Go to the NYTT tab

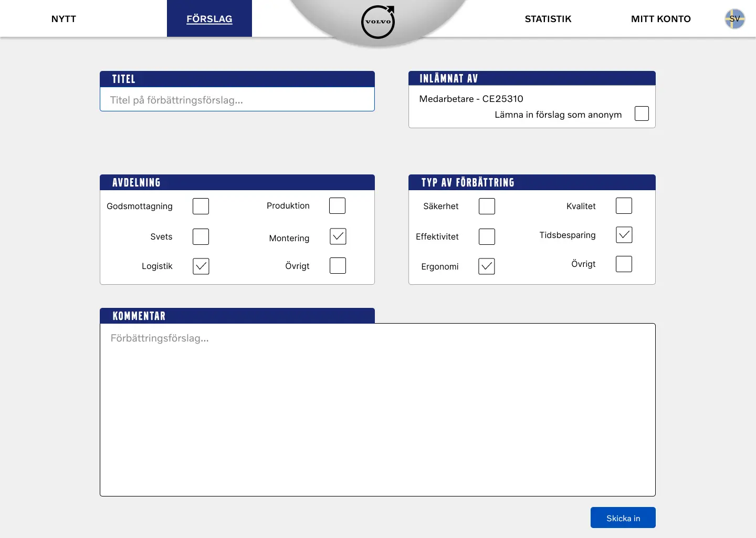64,19
